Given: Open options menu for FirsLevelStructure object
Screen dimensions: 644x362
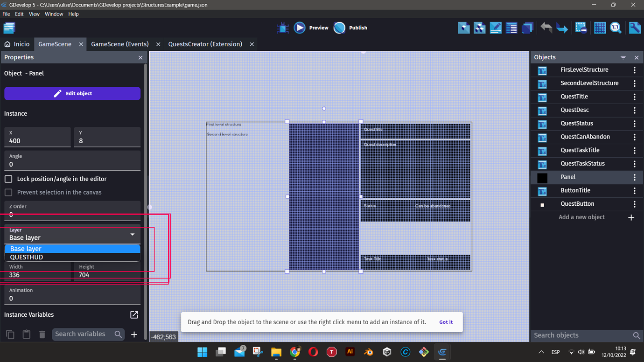Looking at the screenshot, I should 634,70.
